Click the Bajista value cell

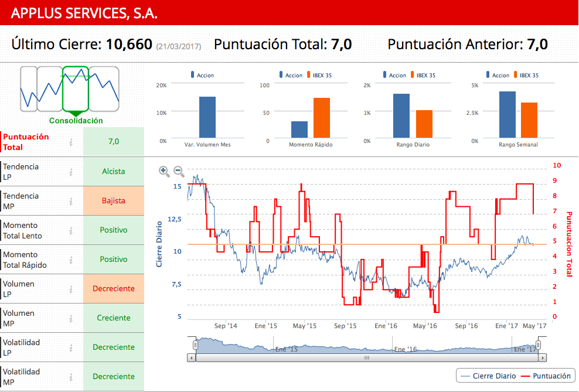click(x=114, y=201)
